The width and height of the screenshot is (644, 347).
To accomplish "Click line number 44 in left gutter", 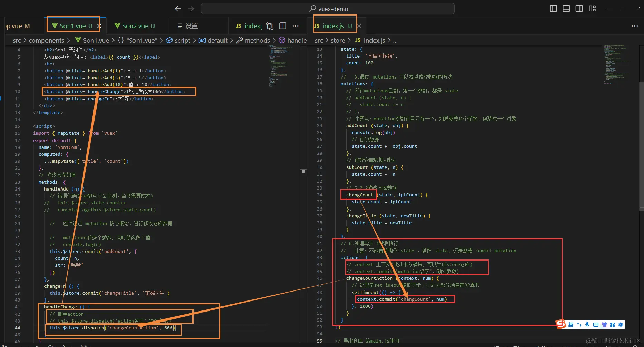I will coord(17,328).
